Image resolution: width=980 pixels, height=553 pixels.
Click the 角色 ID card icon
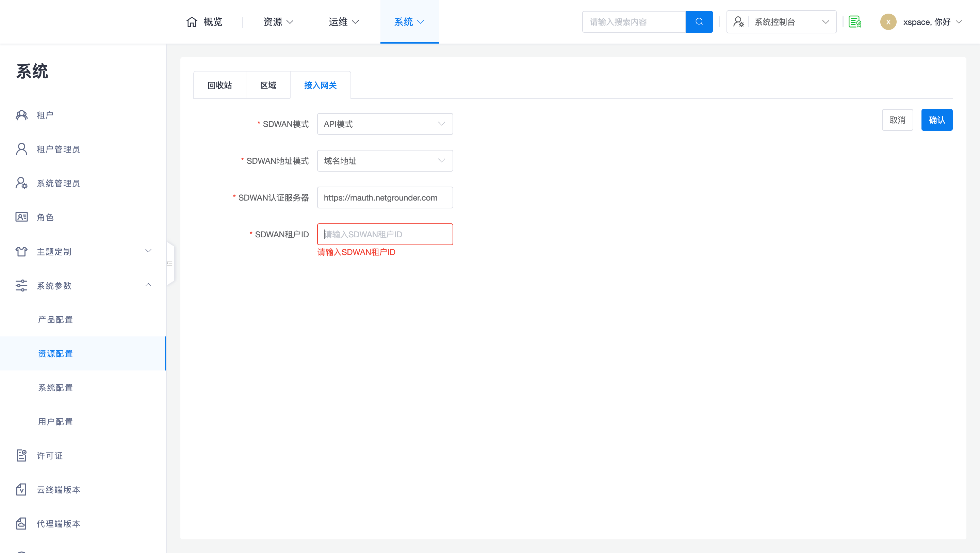[21, 217]
